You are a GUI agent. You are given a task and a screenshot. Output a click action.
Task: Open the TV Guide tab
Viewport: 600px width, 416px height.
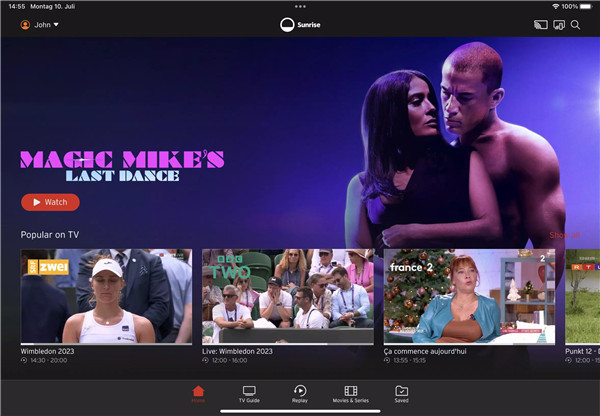[249, 393]
